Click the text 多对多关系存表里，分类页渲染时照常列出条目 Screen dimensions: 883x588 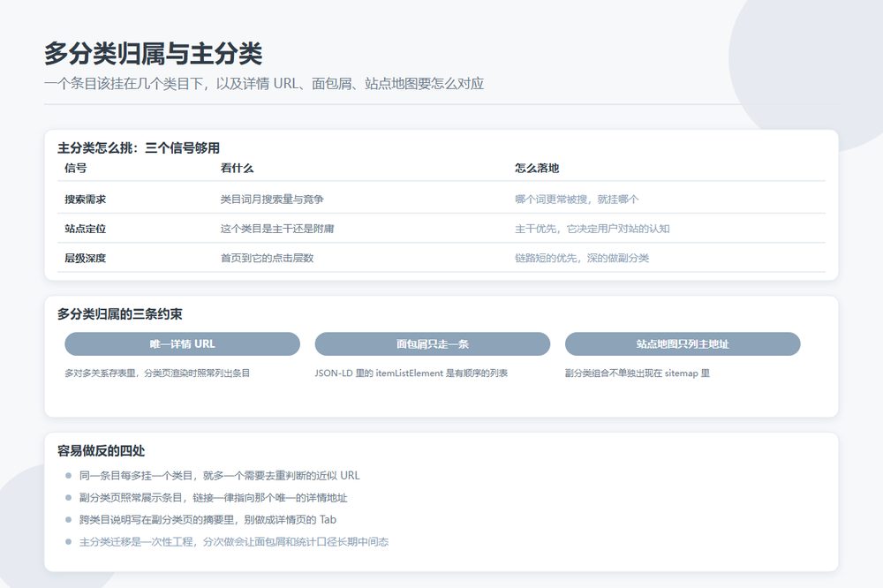[157, 373]
